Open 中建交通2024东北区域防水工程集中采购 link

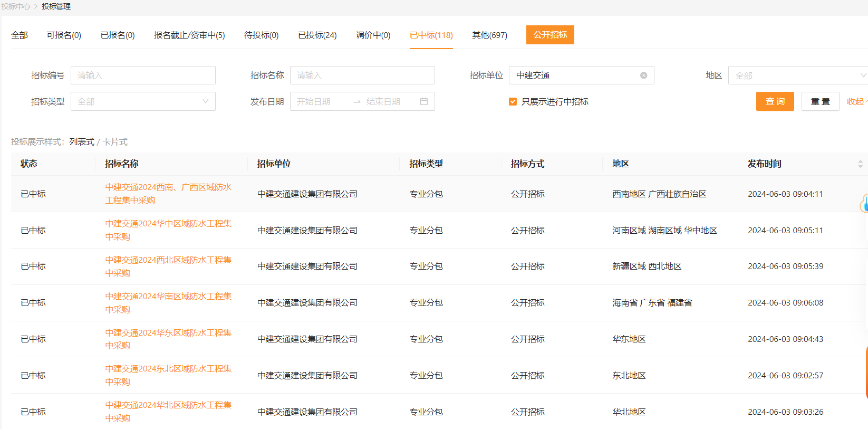tap(168, 375)
